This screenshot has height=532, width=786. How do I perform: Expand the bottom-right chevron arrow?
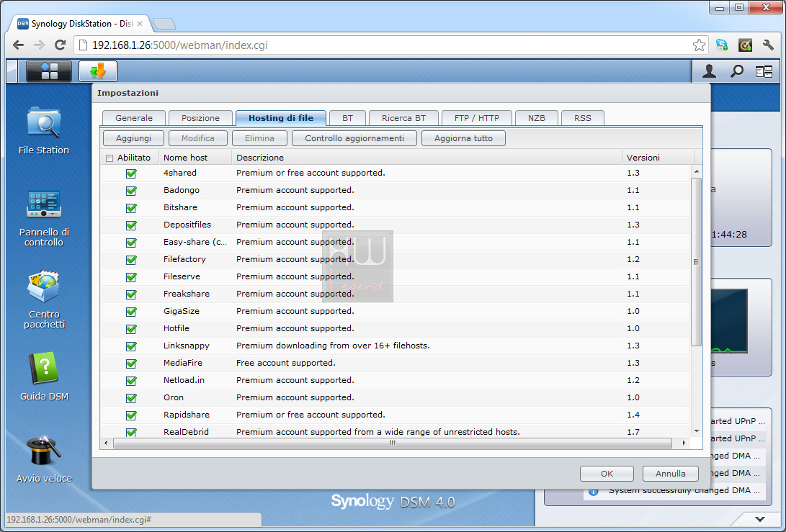click(x=760, y=519)
